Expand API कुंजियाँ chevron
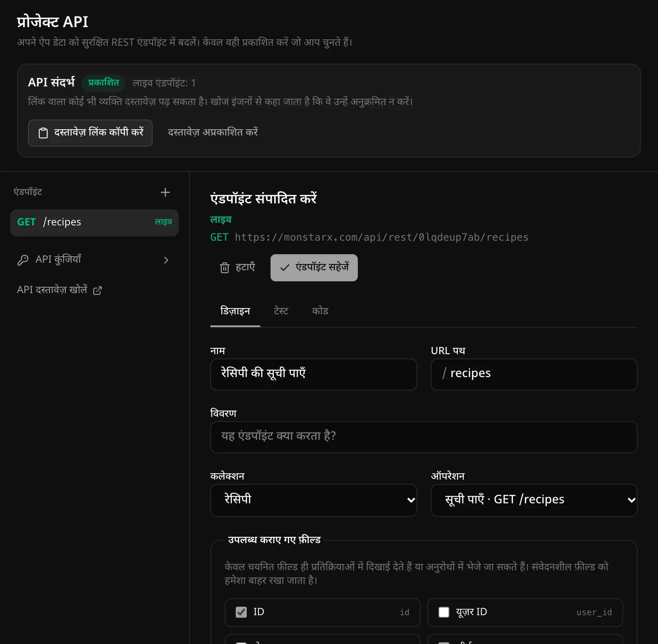This screenshot has width=658, height=644. click(x=166, y=260)
